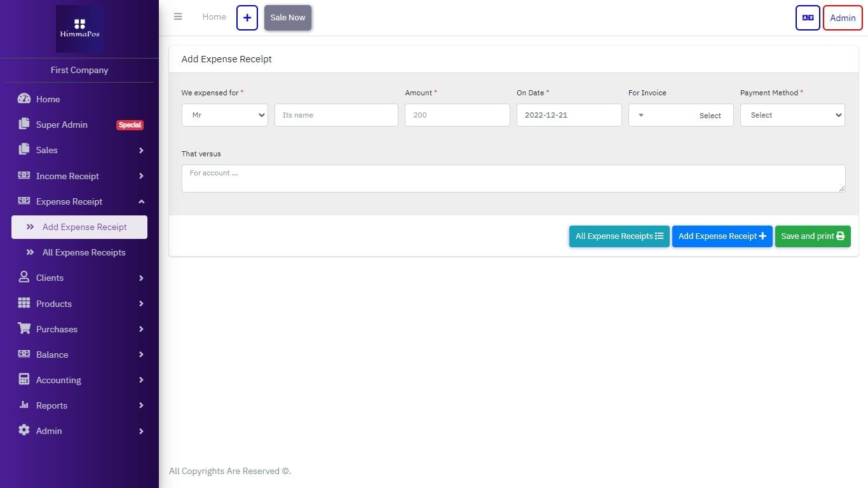Open the Admin user button
This screenshot has height=488, width=868.
[x=843, y=18]
